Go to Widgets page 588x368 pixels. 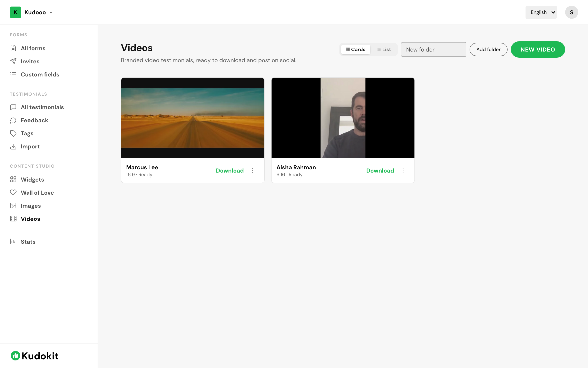click(x=32, y=179)
